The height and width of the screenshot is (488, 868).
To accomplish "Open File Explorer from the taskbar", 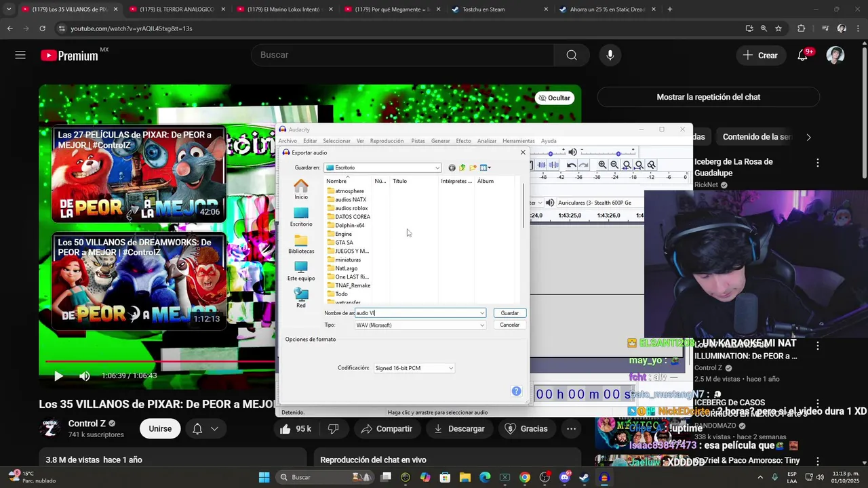I will 465,477.
